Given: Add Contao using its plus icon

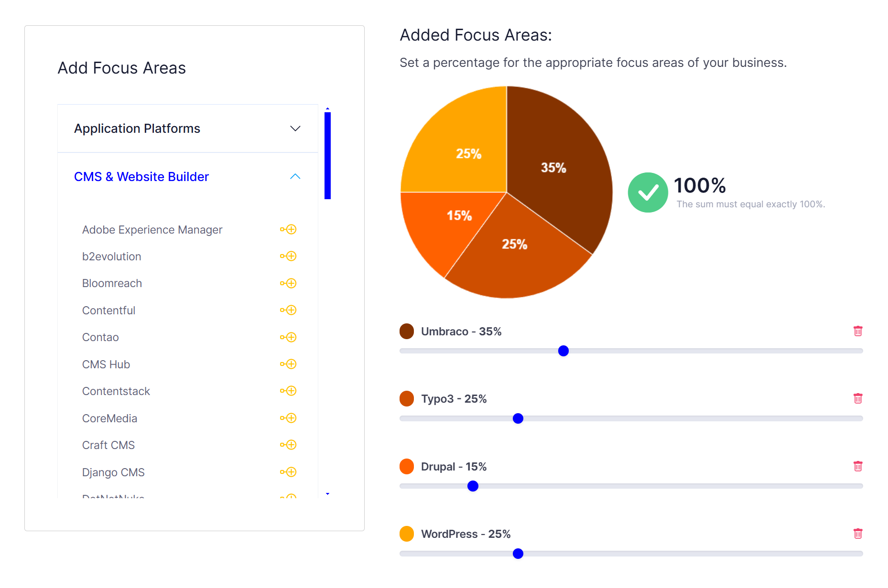Looking at the screenshot, I should coord(288,337).
